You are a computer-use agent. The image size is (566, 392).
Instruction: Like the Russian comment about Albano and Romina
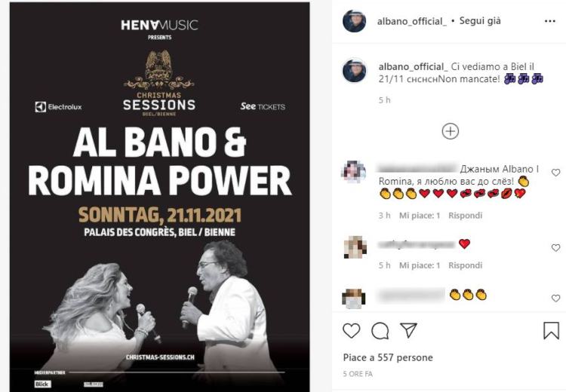[x=555, y=173]
